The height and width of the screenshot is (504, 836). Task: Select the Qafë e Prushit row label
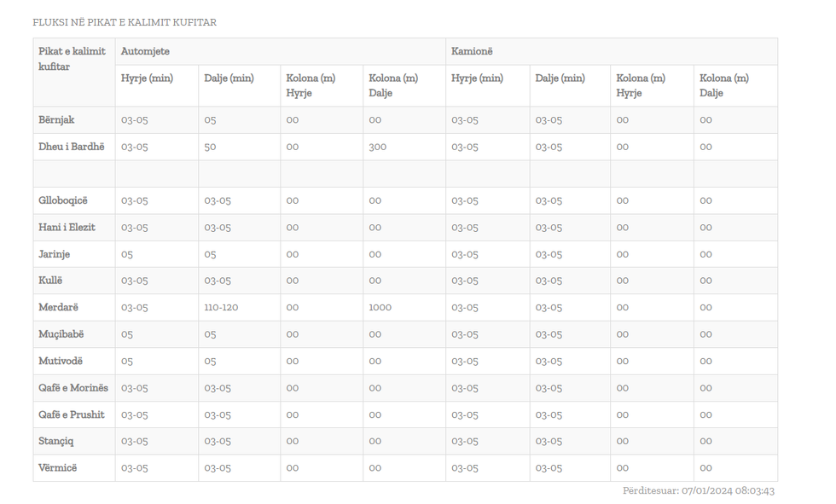point(72,414)
